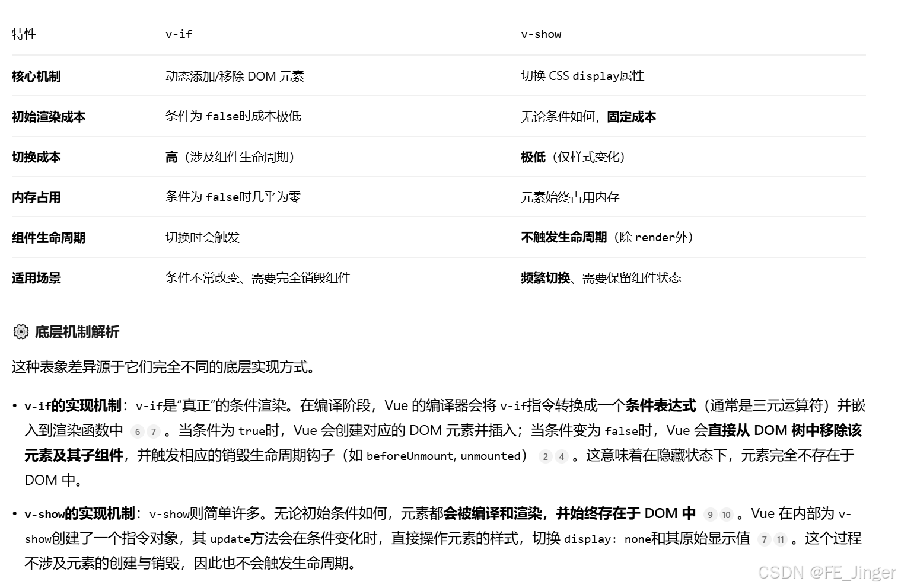The height and width of the screenshot is (588, 898).
Task: Open citation badge 4
Action: (x=561, y=456)
